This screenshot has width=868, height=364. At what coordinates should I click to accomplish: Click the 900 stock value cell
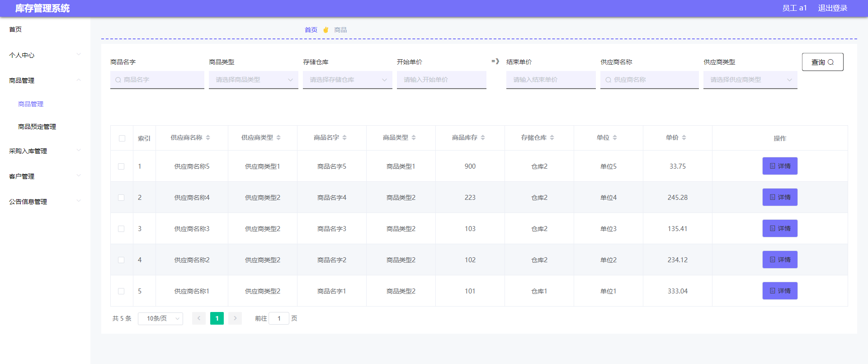(x=470, y=166)
